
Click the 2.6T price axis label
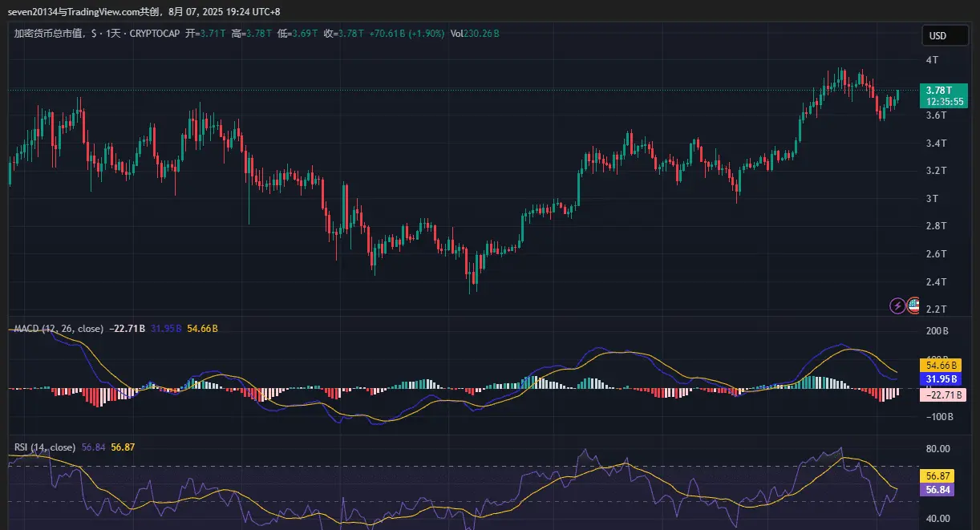[x=936, y=254]
